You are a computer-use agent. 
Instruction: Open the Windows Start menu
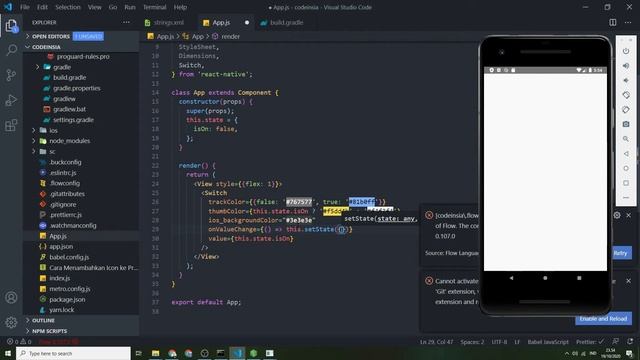[8, 353]
